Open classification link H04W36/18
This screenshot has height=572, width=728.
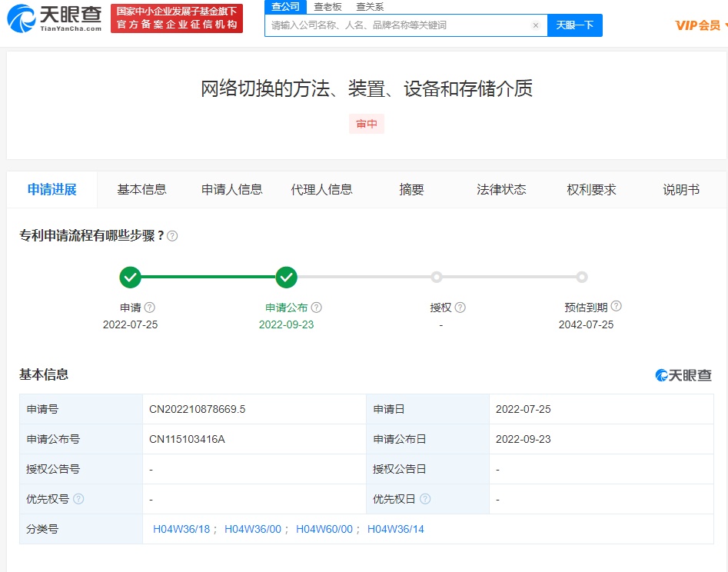click(x=181, y=529)
